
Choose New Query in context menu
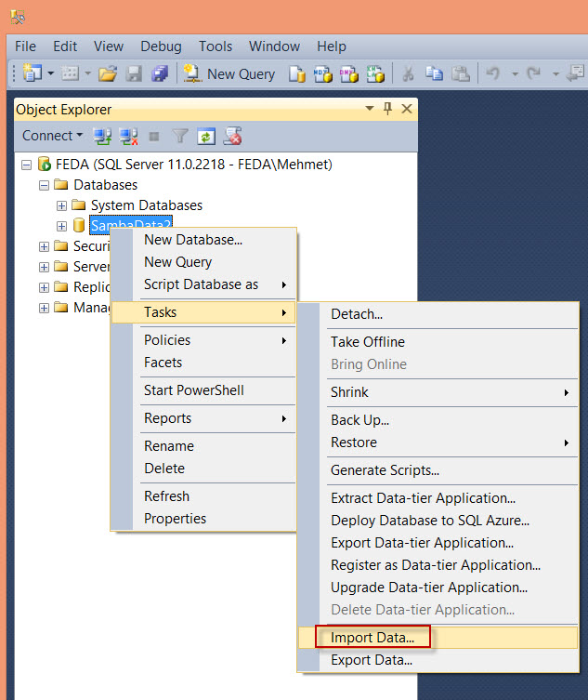point(203,262)
